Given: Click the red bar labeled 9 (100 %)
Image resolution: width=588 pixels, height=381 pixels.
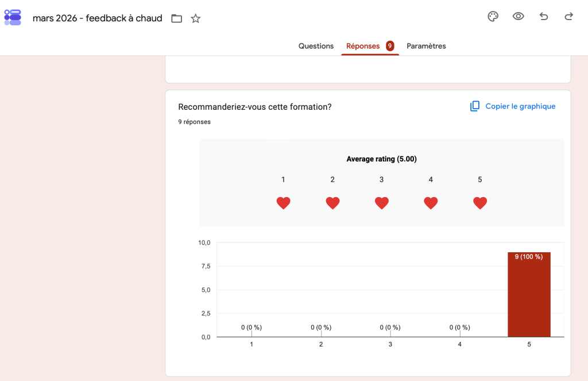Looking at the screenshot, I should click(529, 294).
